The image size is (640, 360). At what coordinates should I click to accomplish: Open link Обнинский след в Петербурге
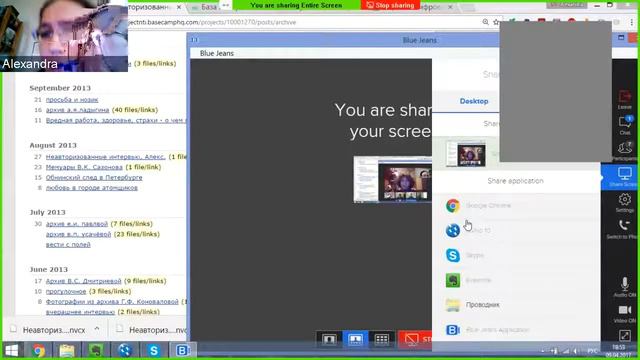94,178
